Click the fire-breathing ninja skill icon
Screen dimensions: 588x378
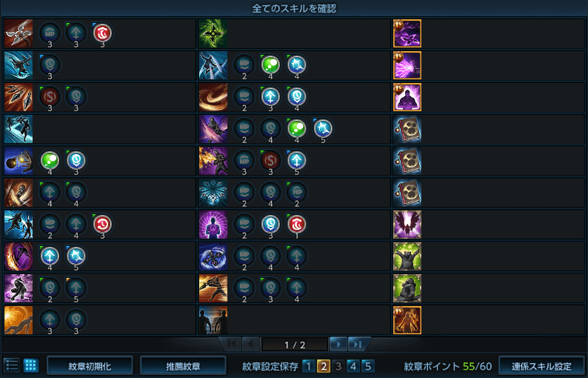213,161
